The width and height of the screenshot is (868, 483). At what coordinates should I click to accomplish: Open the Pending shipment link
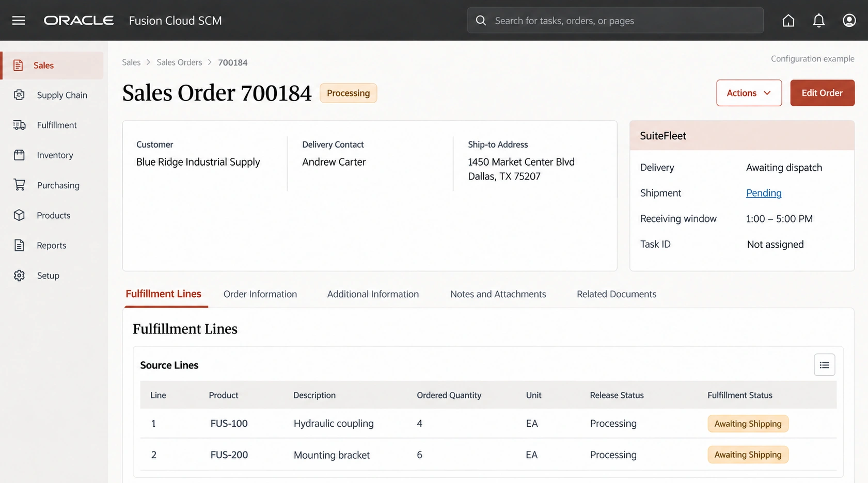point(764,193)
